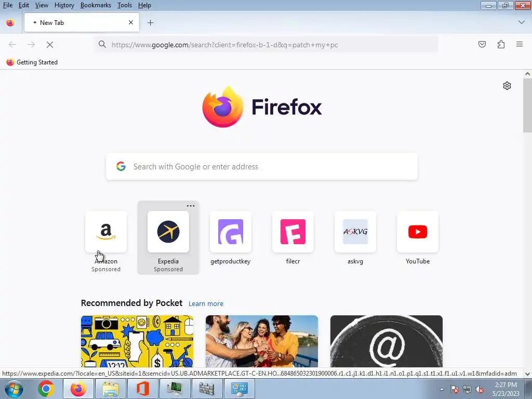This screenshot has width=532, height=399.
Task: Open Getting Started bookmark
Action: pyautogui.click(x=32, y=62)
